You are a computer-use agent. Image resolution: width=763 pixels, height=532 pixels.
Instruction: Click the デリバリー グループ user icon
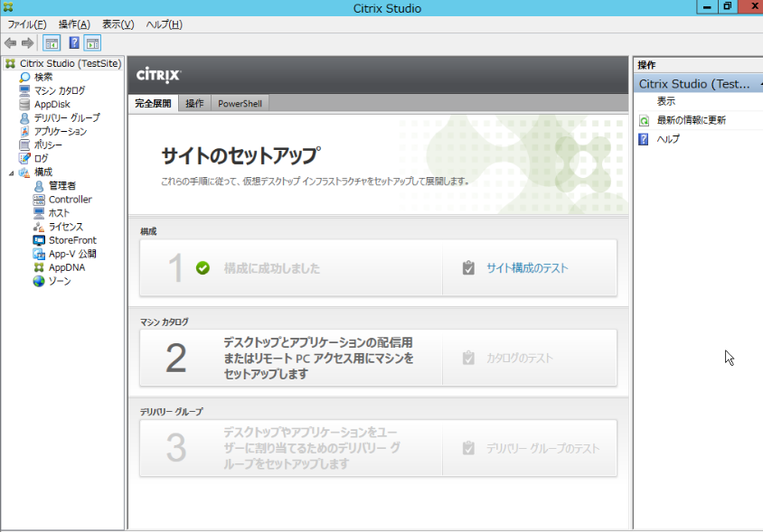pyautogui.click(x=24, y=117)
